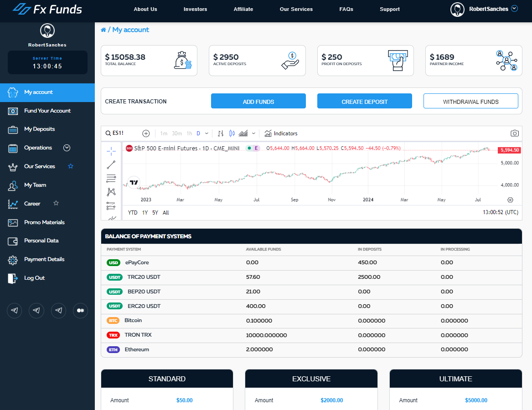Choose the candlestick chart style icon
The height and width of the screenshot is (410, 532).
tap(232, 133)
